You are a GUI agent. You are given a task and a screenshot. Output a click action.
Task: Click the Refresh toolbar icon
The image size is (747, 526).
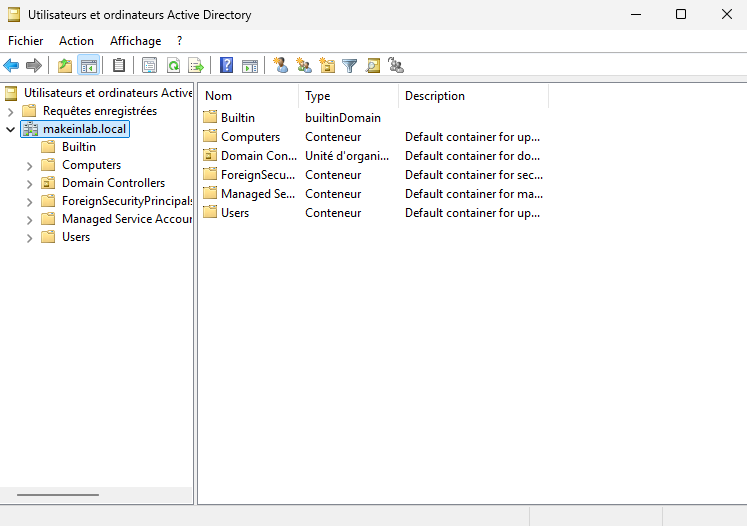[x=173, y=66]
